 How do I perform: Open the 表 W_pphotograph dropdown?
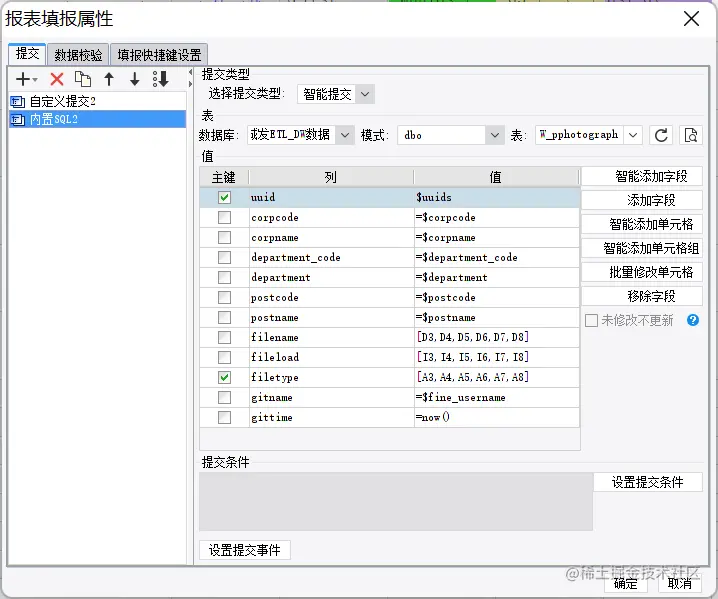point(633,135)
